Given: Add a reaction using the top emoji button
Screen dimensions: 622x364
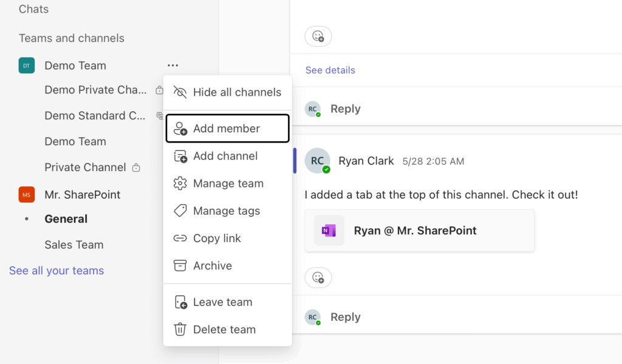Looking at the screenshot, I should [x=318, y=36].
